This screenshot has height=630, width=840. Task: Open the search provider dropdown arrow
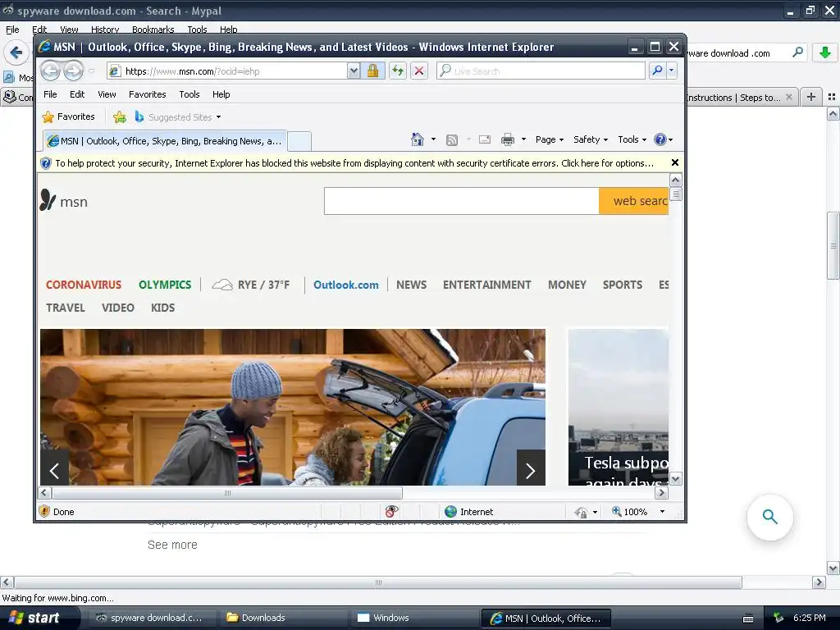pyautogui.click(x=671, y=71)
